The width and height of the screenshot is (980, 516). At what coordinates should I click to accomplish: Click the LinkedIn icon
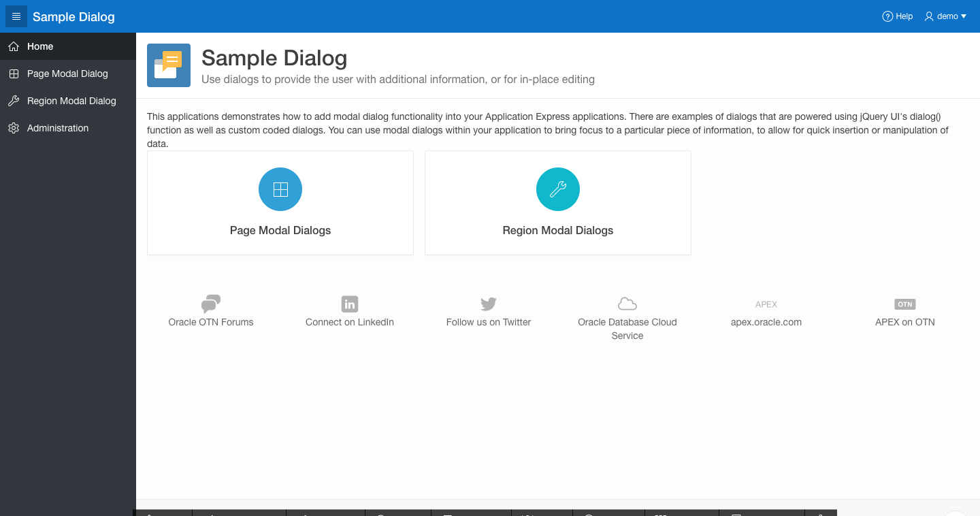350,304
